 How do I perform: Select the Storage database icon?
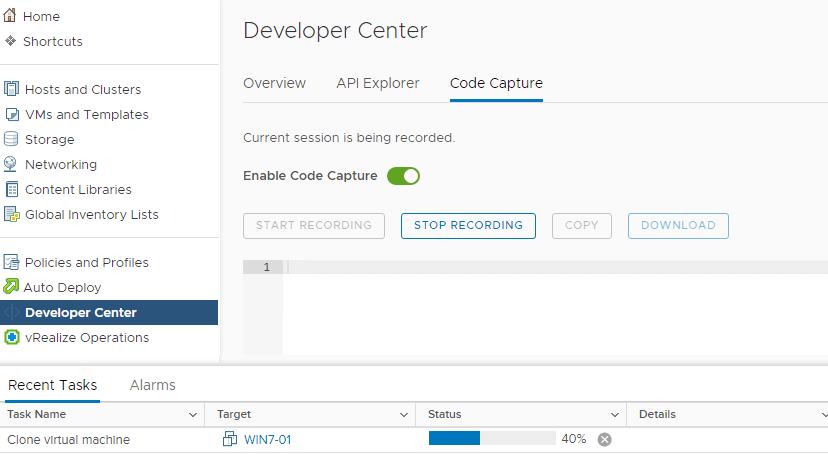(11, 139)
